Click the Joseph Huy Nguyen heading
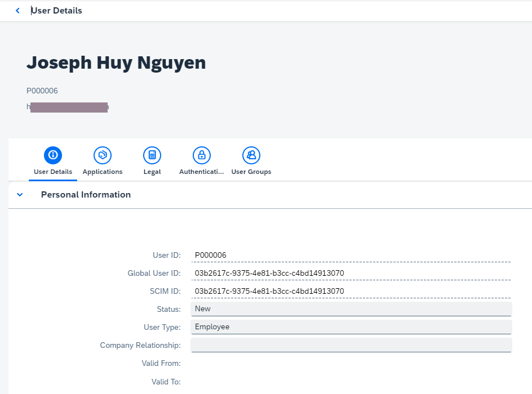 point(116,62)
